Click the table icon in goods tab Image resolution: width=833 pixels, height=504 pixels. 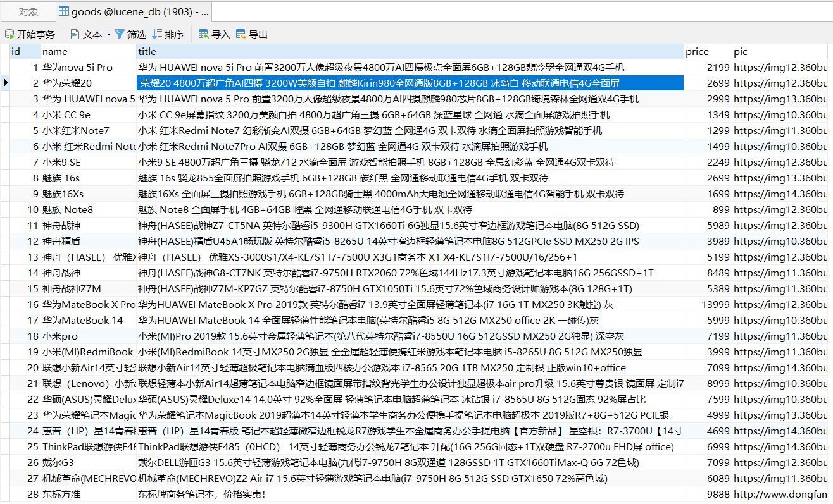(x=63, y=11)
